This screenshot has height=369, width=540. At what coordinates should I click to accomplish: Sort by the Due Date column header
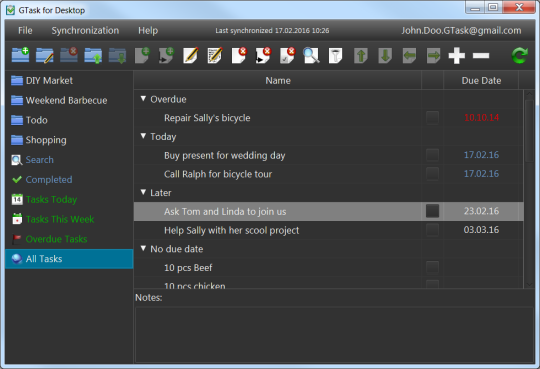coord(481,81)
